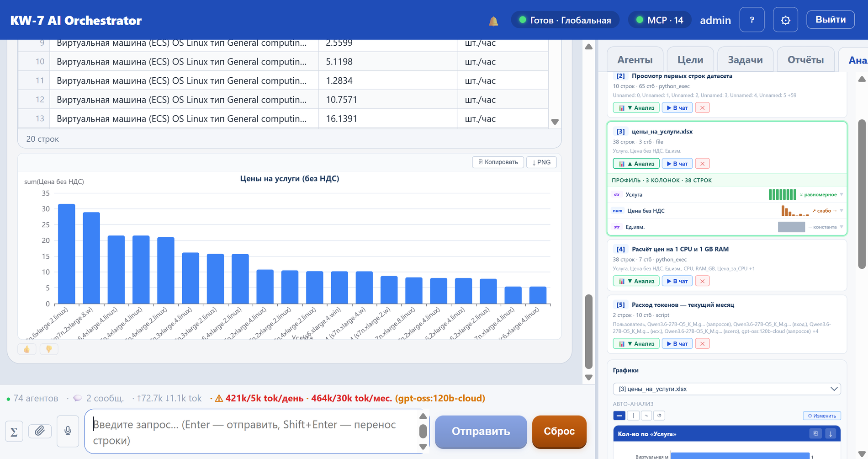Copy the «Кол-во по Услуга» chart
Image resolution: width=868 pixels, height=459 pixels.
[x=815, y=433]
